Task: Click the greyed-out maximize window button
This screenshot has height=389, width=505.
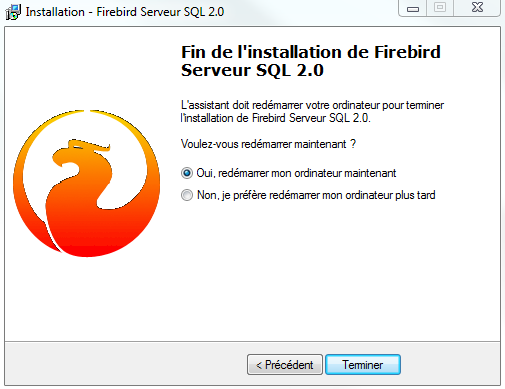Action: (x=440, y=8)
